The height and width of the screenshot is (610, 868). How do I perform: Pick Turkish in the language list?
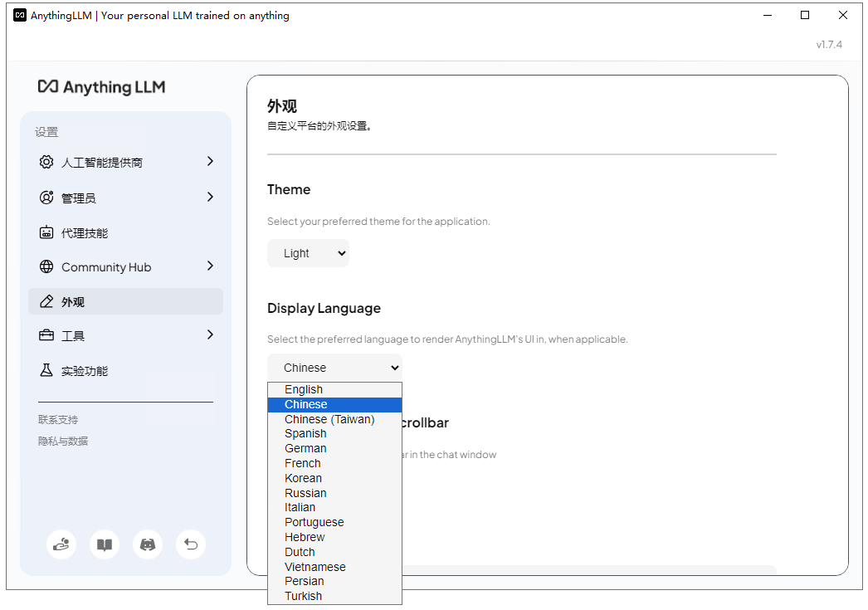click(x=335, y=597)
